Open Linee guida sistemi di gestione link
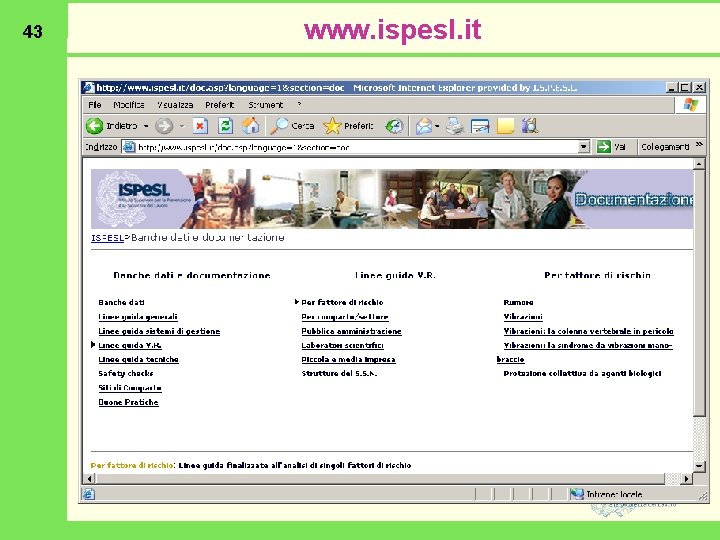Screen dimensions: 720x540 pyautogui.click(x=159, y=331)
